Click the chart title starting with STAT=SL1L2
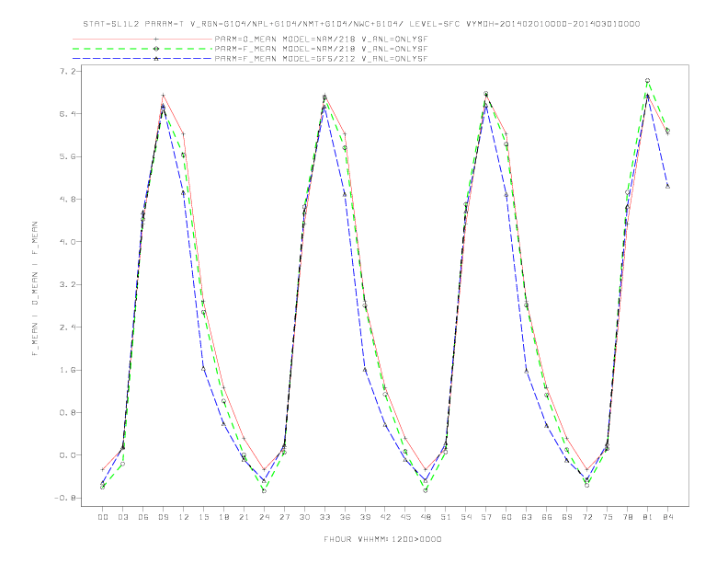Image resolution: width=728 pixels, height=563 pixels. (361, 24)
